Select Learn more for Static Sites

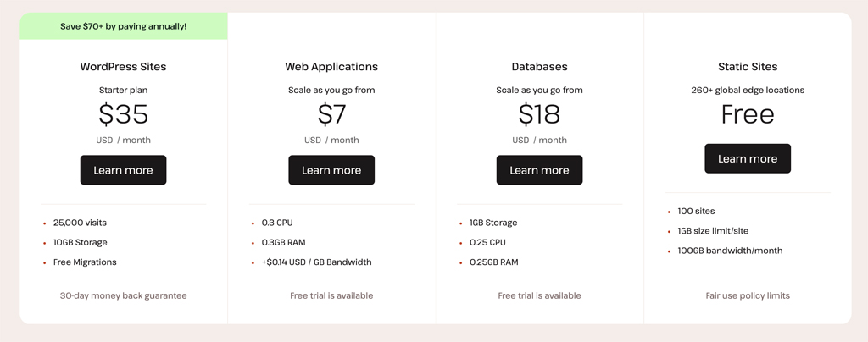(x=748, y=158)
